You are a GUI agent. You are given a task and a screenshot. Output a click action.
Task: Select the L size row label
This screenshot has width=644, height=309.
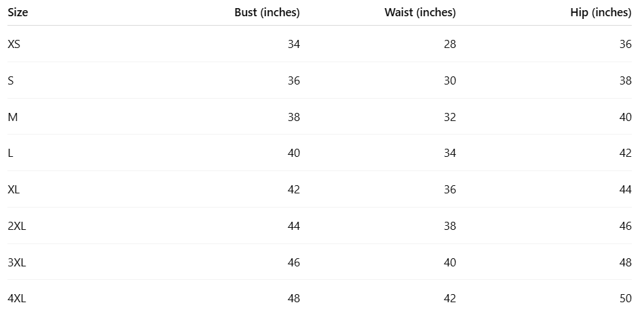[10, 153]
